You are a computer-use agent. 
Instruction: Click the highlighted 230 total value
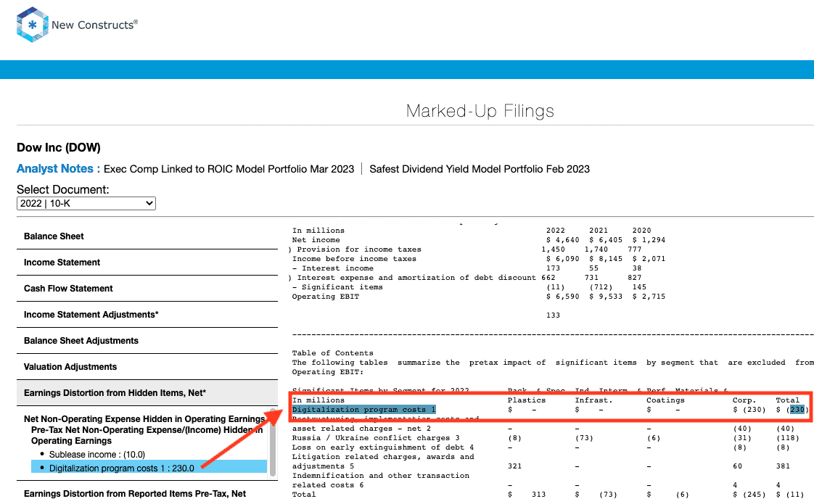point(797,410)
